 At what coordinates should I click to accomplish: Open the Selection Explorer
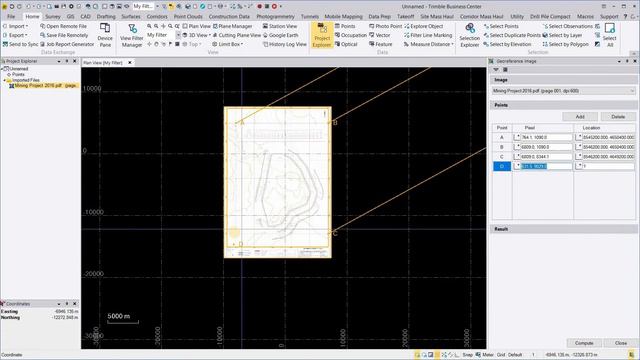[469, 35]
